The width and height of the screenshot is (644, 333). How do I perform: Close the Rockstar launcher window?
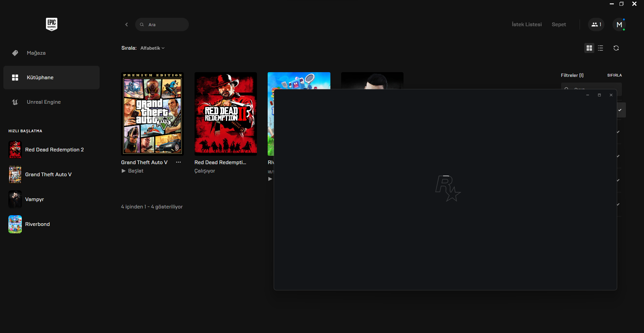[611, 95]
